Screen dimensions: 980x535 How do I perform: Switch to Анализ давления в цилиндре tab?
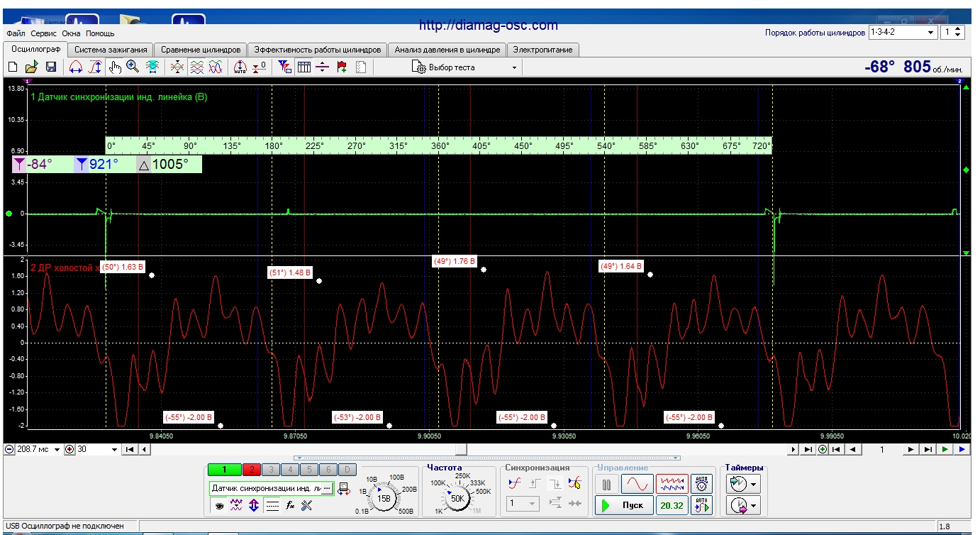point(447,50)
